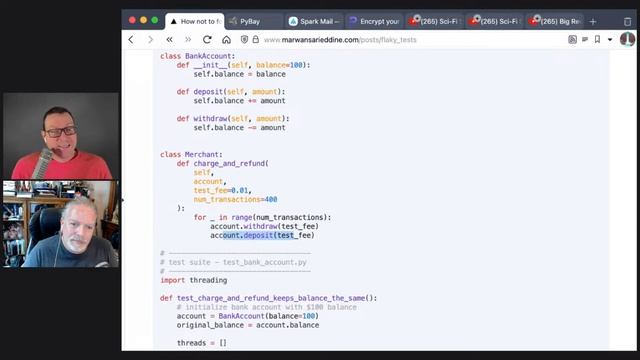
Task: Switch to the Spark Mail tab
Action: [x=314, y=21]
